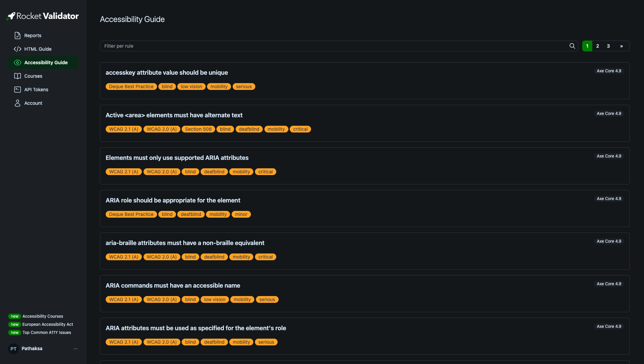The height and width of the screenshot is (364, 644).
Task: Click the Rocket Validator logo
Action: tap(43, 16)
